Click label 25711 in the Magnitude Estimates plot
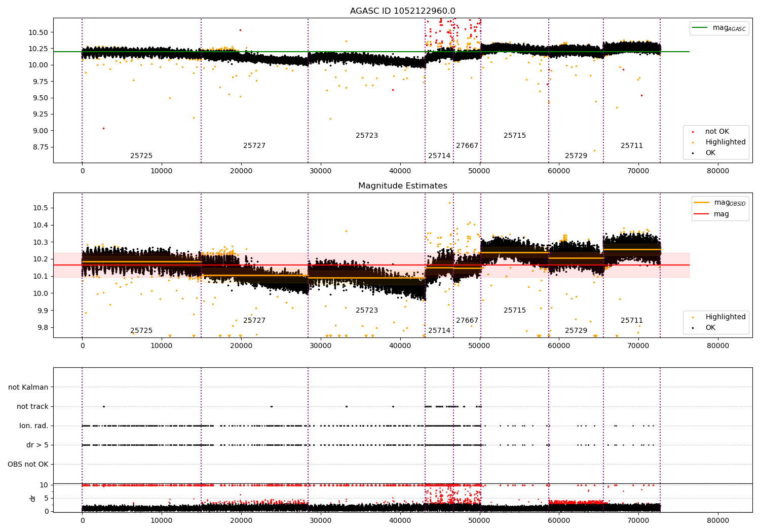760x532 pixels. pyautogui.click(x=632, y=321)
